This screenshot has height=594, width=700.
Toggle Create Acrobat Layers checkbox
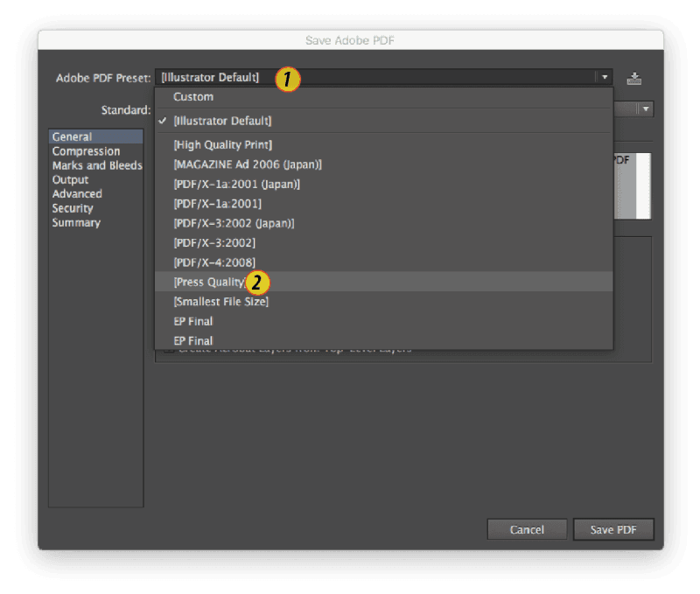[x=167, y=350]
